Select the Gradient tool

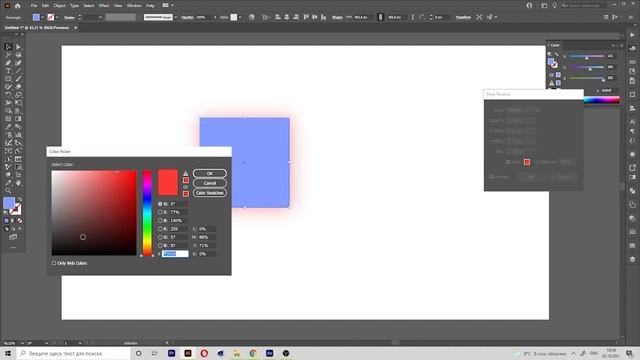18,119
